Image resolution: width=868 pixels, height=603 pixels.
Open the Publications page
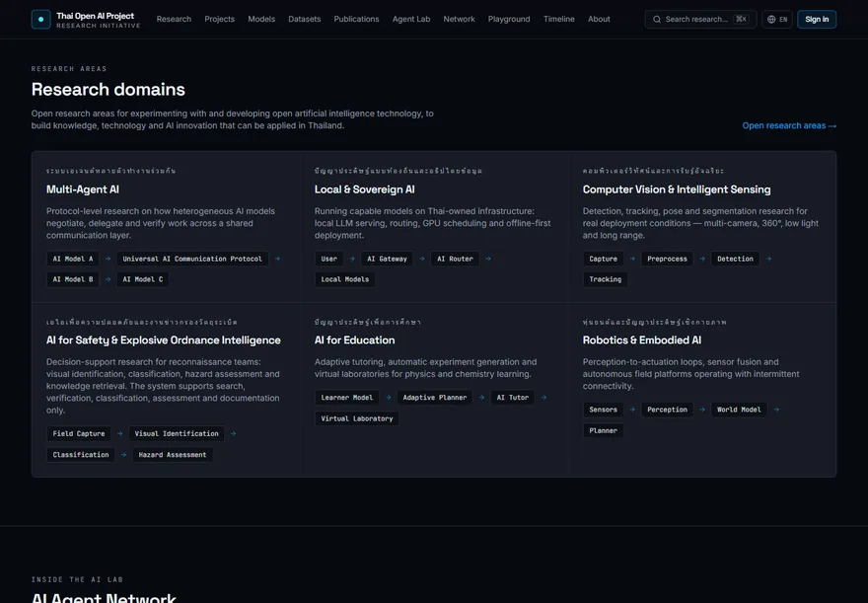[356, 20]
